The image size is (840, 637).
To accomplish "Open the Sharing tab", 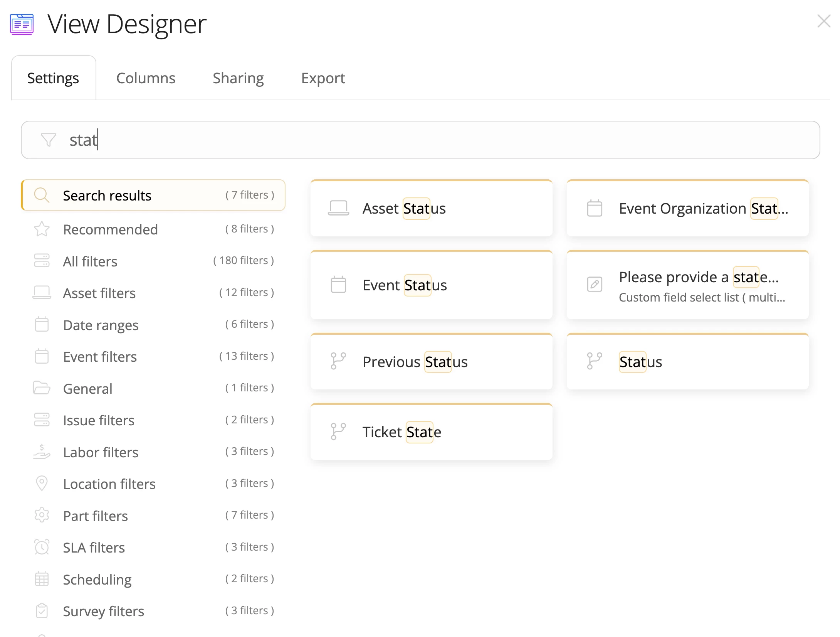I will (238, 78).
